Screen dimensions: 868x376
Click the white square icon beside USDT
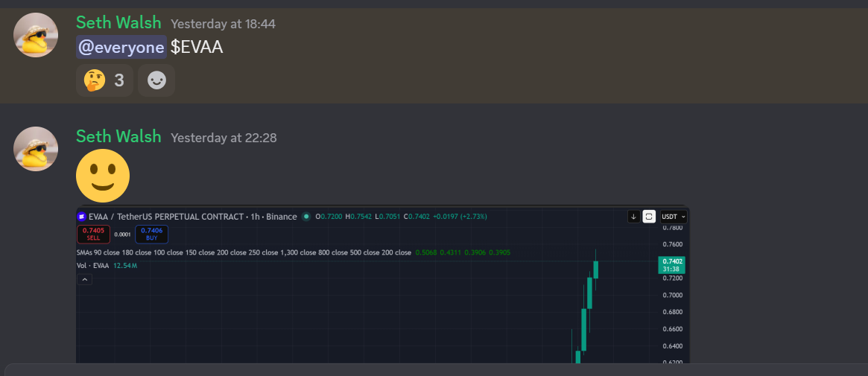click(650, 217)
